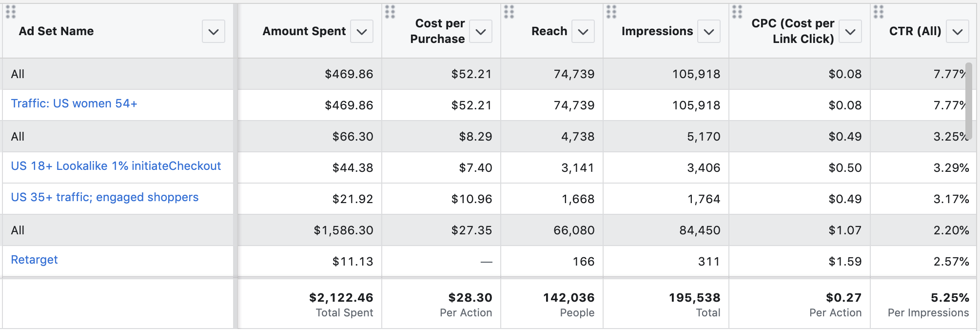Expand the Amount Spent column options

pyautogui.click(x=361, y=32)
